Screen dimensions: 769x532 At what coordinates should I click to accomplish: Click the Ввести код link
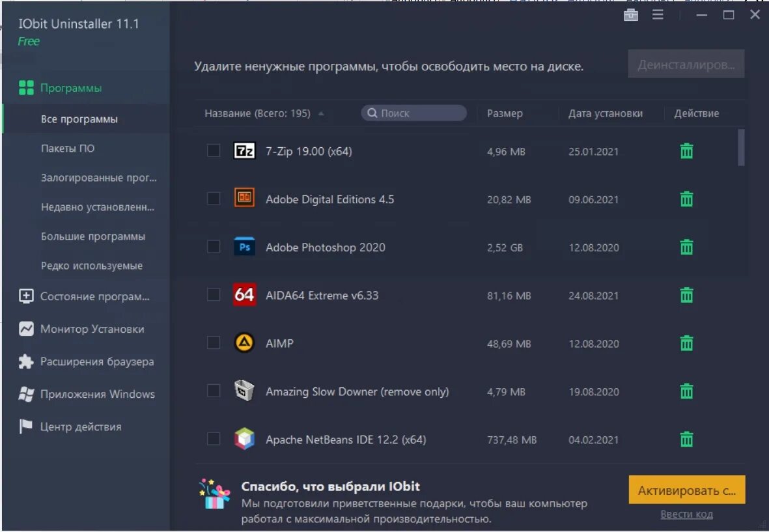click(x=686, y=514)
